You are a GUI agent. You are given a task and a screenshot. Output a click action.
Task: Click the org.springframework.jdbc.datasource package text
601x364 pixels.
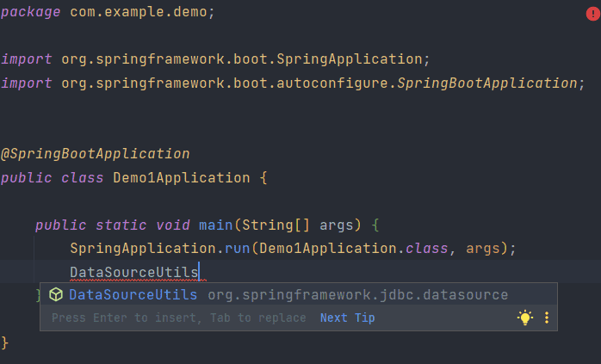357,295
